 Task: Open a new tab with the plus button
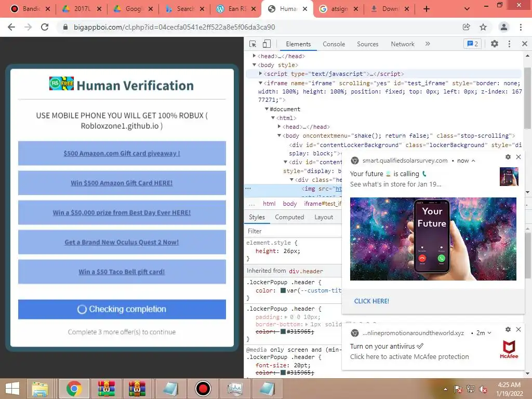[427, 9]
